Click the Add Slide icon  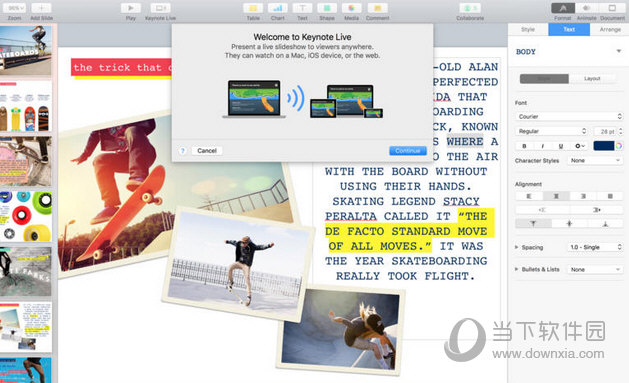point(41,8)
